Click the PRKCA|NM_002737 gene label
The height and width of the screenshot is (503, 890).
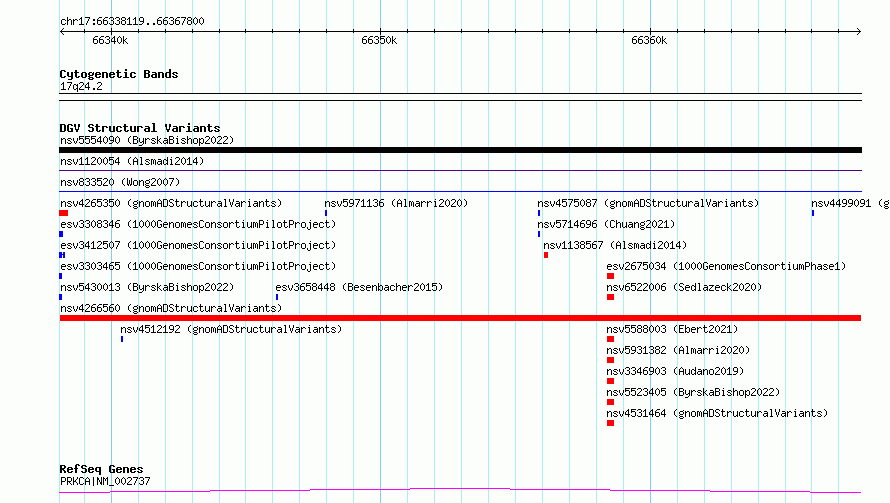[x=105, y=481]
